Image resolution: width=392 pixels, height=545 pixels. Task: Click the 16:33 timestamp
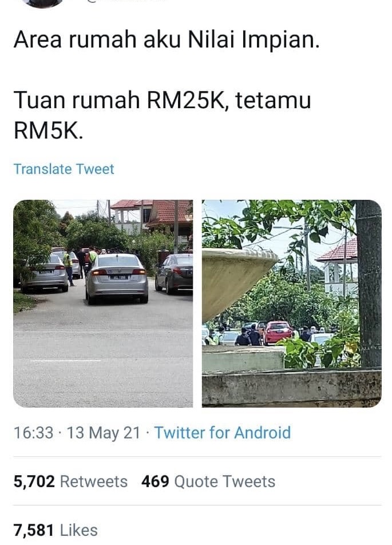(33, 433)
